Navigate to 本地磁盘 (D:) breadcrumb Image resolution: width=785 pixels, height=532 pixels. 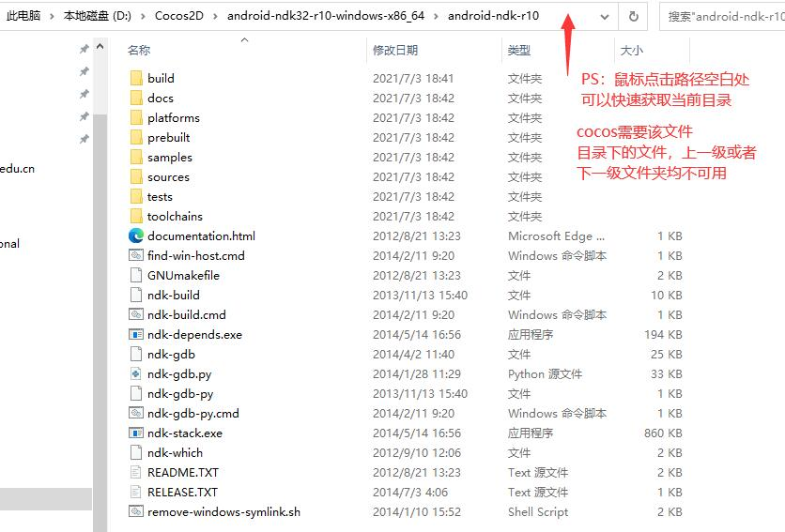coord(98,16)
